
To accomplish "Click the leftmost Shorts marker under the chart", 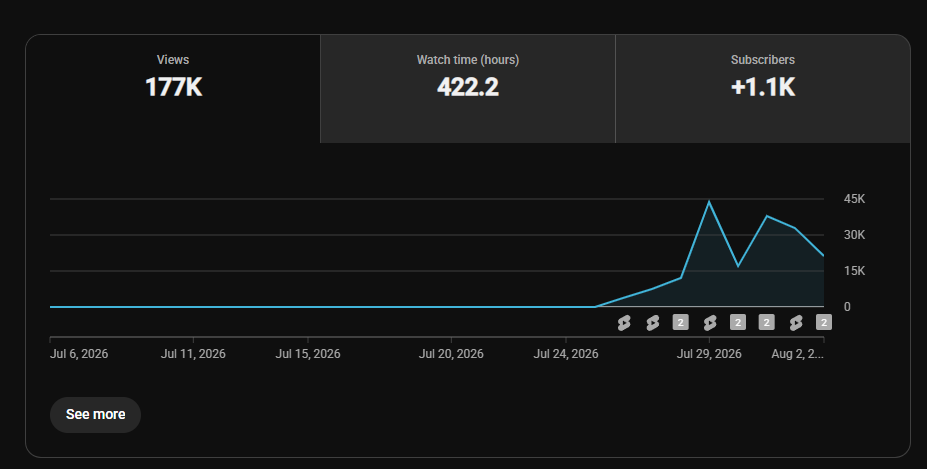I will click(624, 322).
